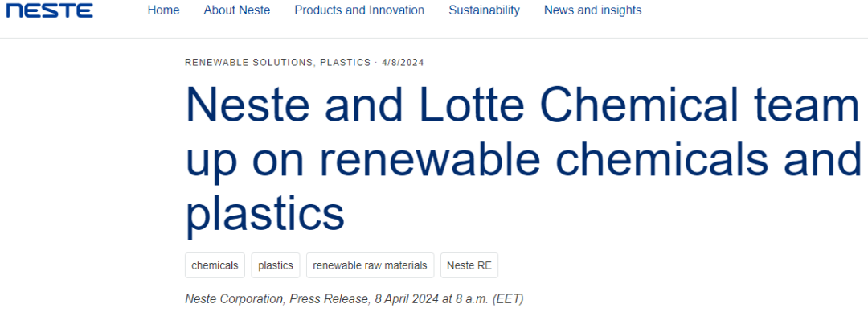Screen dimensions: 868x312
Task: Select the chemicals tag
Action: 215,265
